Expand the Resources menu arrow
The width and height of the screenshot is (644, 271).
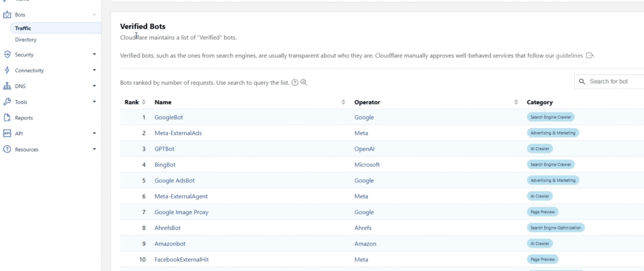point(94,150)
